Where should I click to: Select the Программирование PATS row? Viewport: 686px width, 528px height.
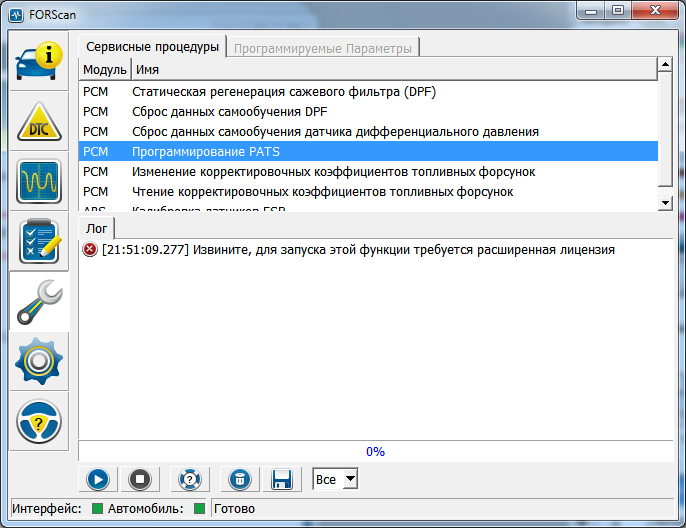pyautogui.click(x=368, y=151)
